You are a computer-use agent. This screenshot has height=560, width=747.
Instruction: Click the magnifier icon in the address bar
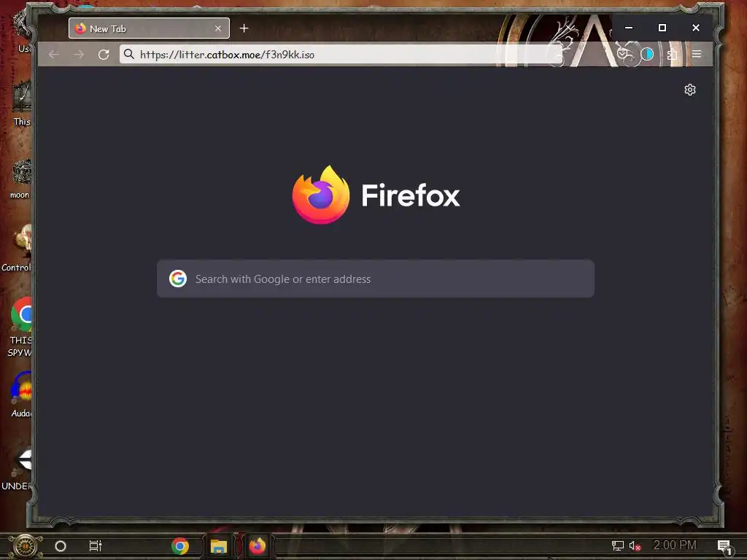(x=129, y=54)
